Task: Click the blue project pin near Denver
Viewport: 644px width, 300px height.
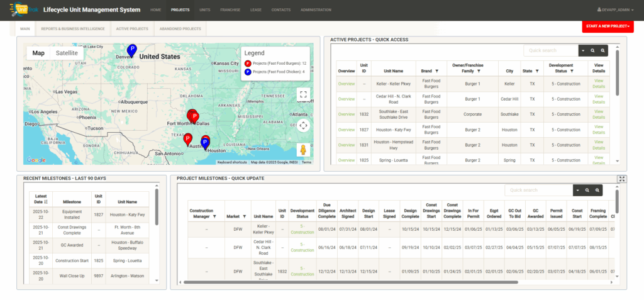Action: click(131, 50)
